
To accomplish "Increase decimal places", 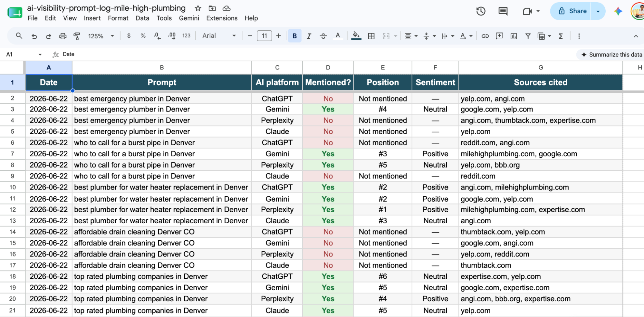I will 172,36.
